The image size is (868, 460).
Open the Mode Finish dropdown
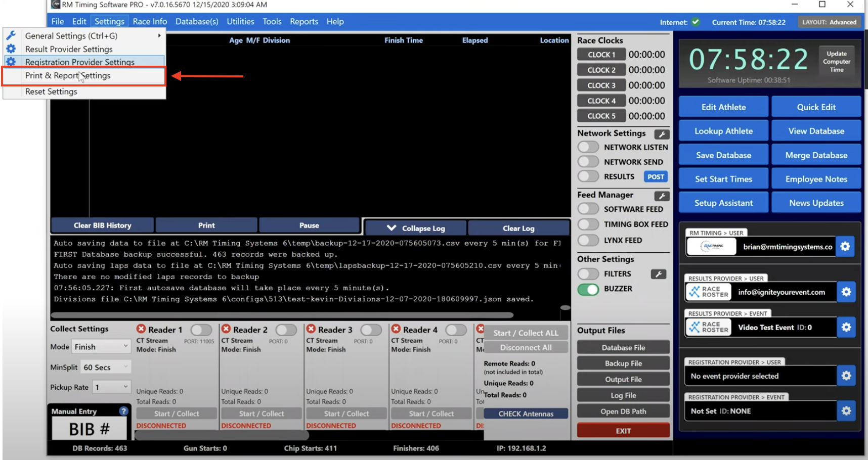pos(101,347)
